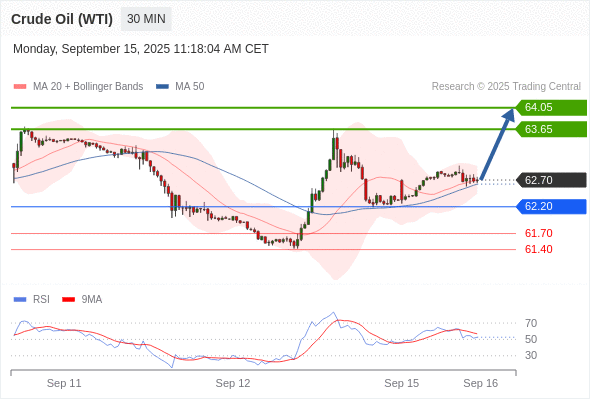Click the 61.70 red support label
The width and height of the screenshot is (590, 400).
538,233
